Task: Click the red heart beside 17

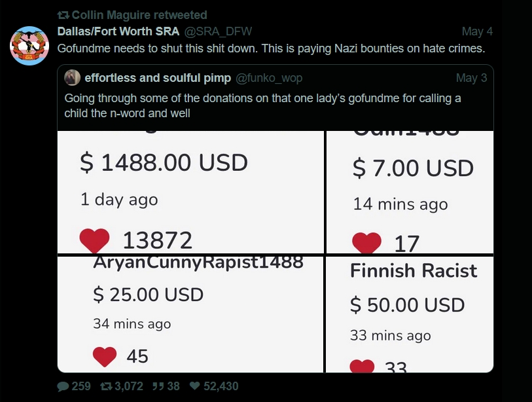Action: [x=366, y=244]
